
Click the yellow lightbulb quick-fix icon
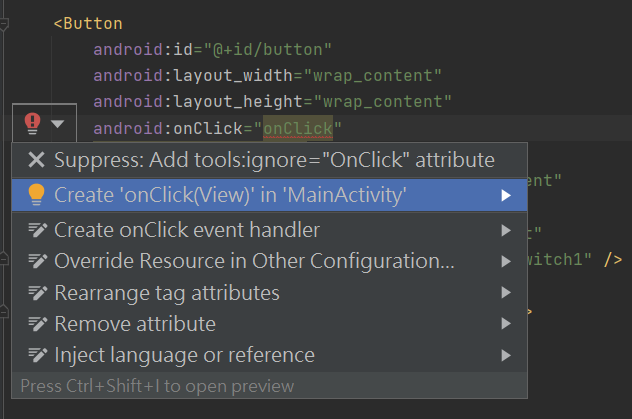click(x=36, y=195)
